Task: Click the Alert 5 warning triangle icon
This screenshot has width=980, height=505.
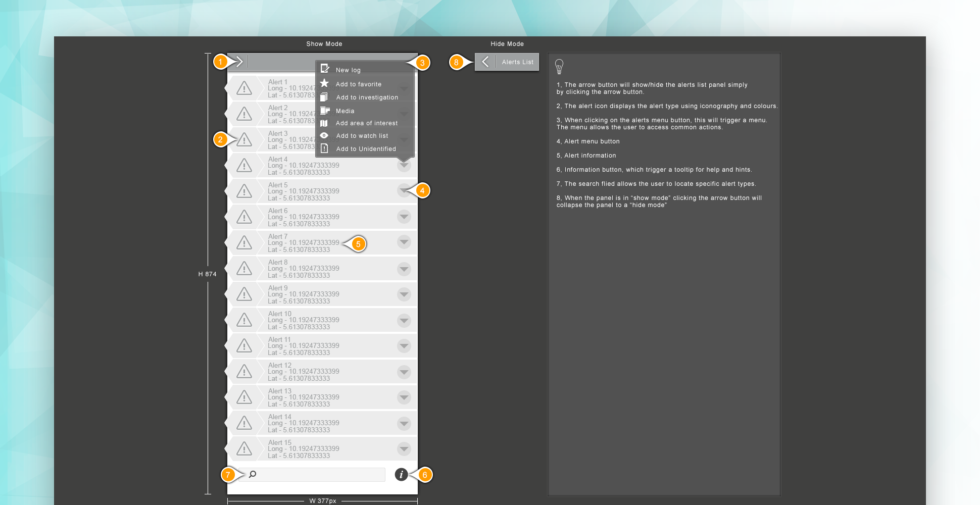Action: pyautogui.click(x=244, y=191)
